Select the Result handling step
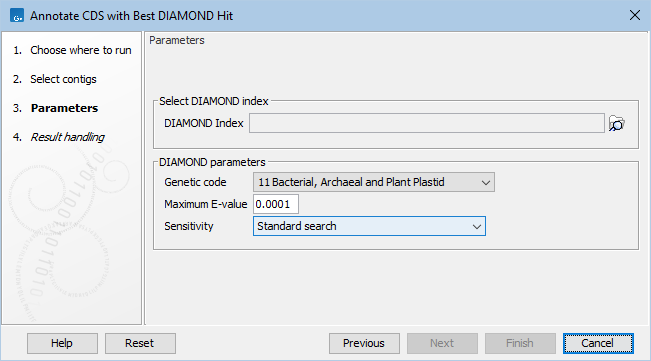The height and width of the screenshot is (361, 651). click(59, 137)
